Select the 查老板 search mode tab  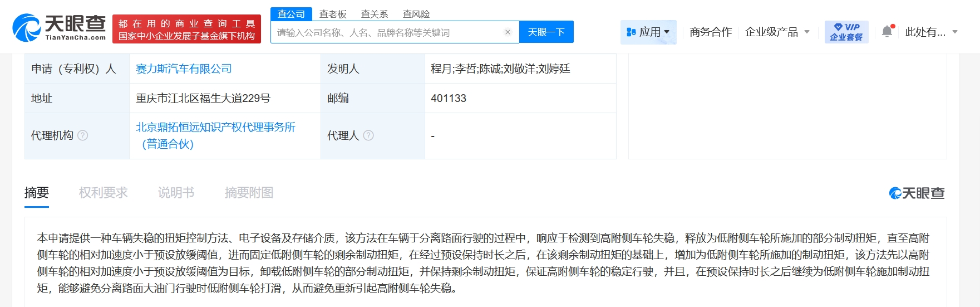coord(333,14)
